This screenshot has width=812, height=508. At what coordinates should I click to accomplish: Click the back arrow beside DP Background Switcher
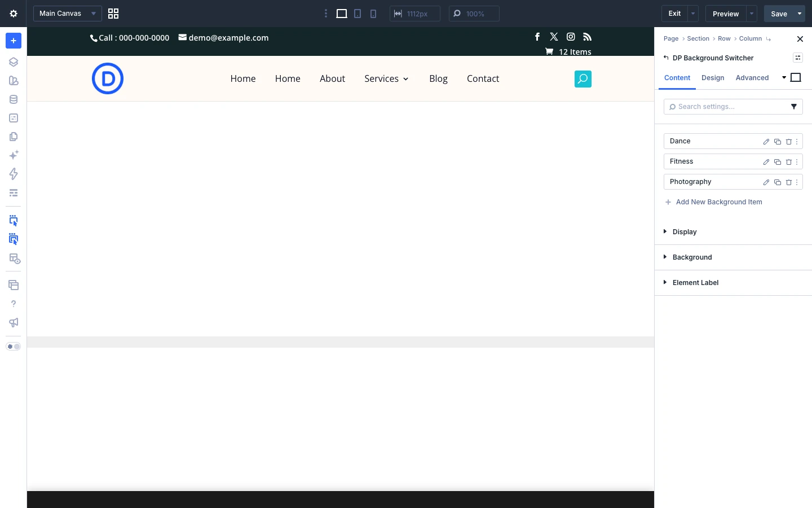(x=666, y=58)
